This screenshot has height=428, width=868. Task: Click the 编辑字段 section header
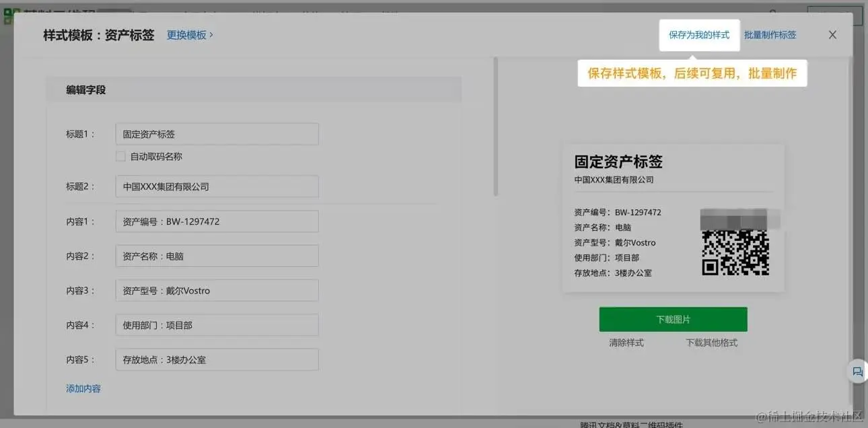[x=254, y=90]
